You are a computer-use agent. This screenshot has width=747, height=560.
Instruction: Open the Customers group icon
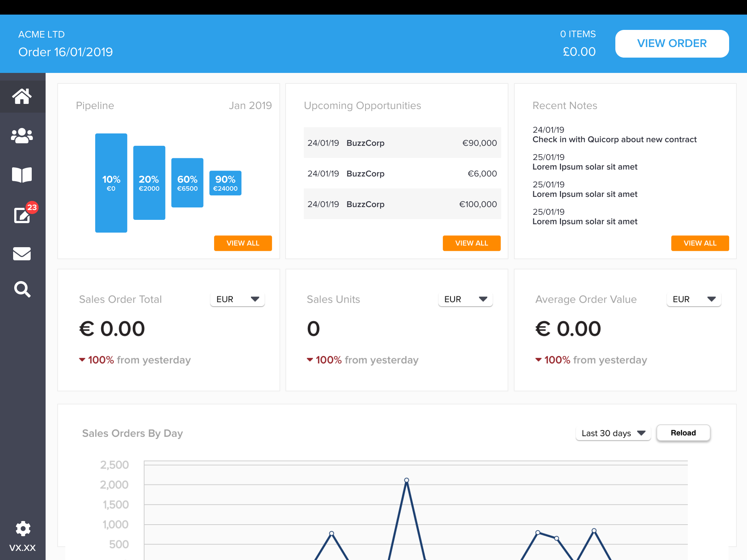click(x=22, y=136)
